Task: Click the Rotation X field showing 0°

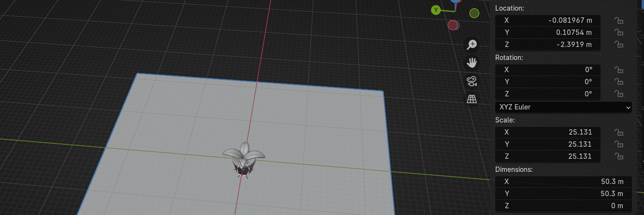Action: [548, 70]
